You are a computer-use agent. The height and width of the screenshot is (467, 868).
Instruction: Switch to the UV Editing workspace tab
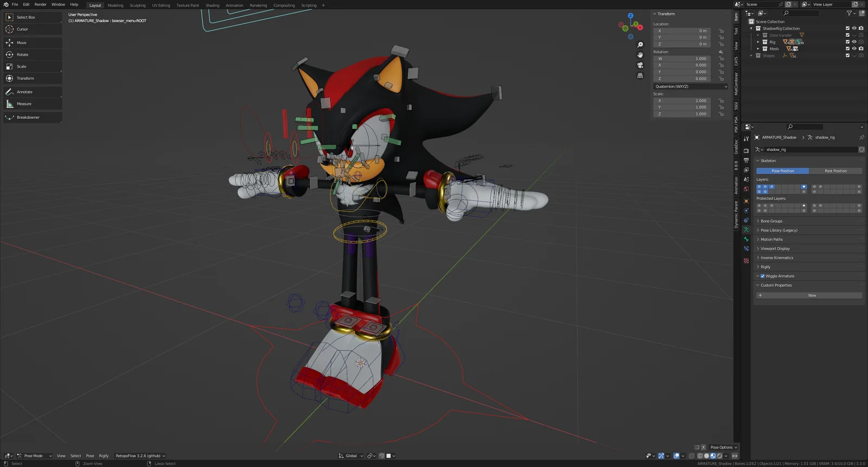[x=161, y=5]
